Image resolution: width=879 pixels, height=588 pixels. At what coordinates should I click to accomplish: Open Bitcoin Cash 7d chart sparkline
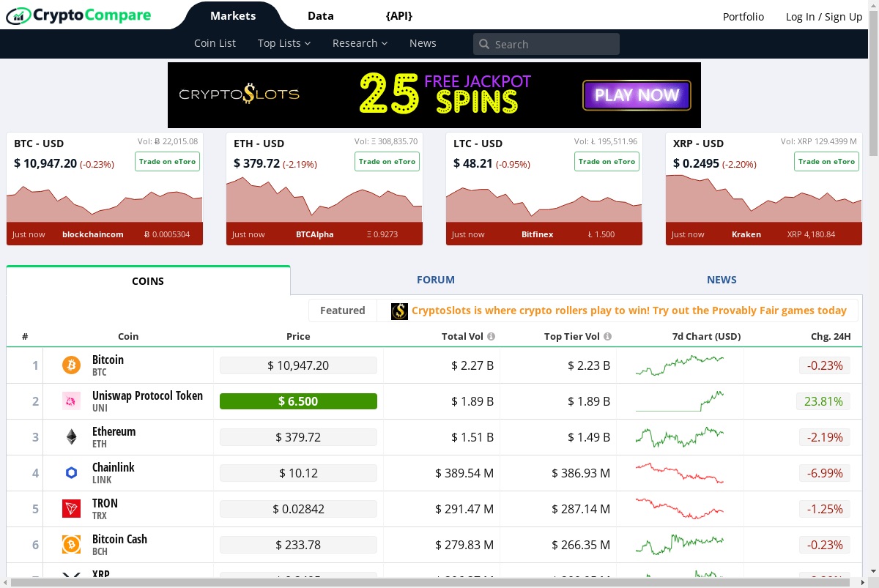click(680, 544)
